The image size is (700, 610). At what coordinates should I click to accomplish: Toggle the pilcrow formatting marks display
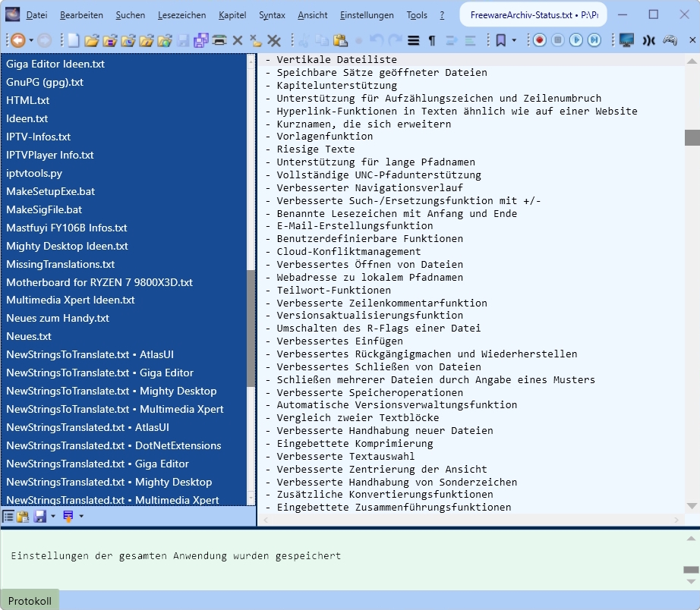432,40
